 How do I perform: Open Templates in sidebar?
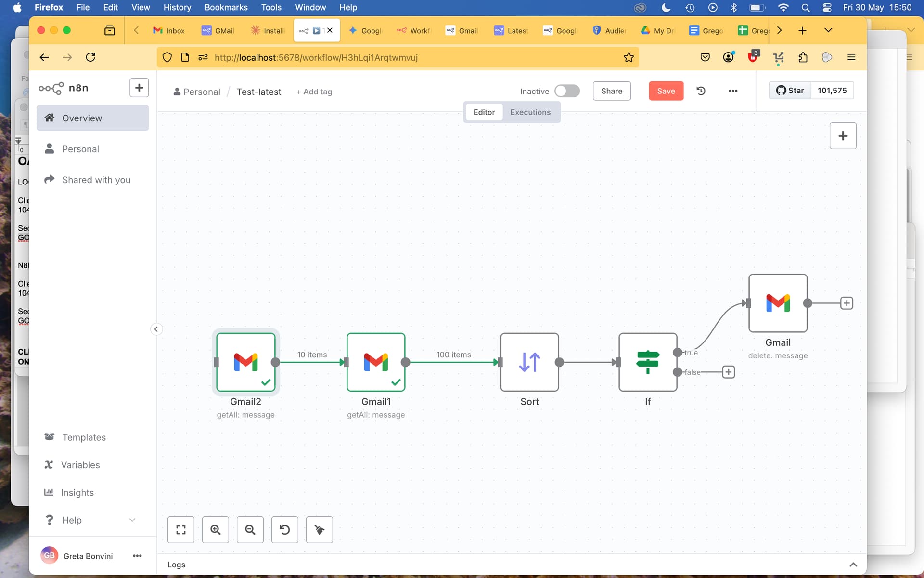(x=92, y=437)
